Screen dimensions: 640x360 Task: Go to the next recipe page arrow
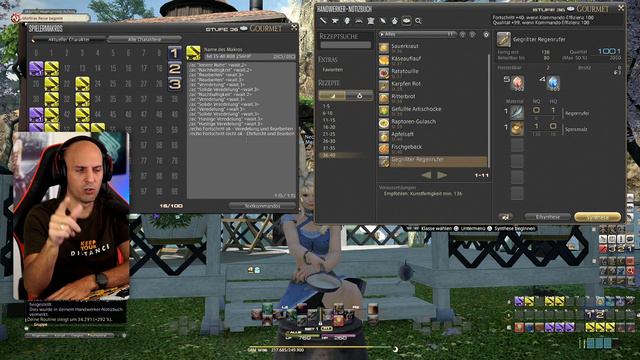point(442,175)
